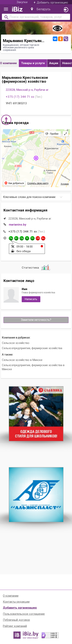Select the Сб weekday circle

click(x=38, y=238)
